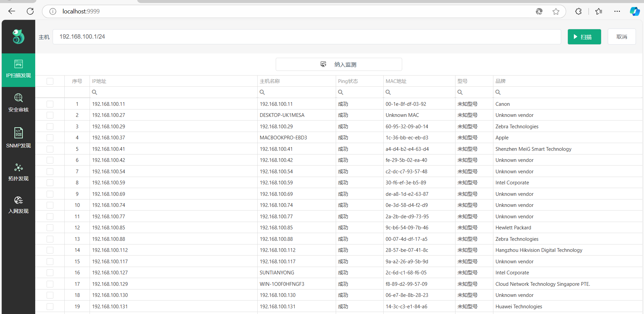Click the 取消 cancel button

pyautogui.click(x=622, y=37)
